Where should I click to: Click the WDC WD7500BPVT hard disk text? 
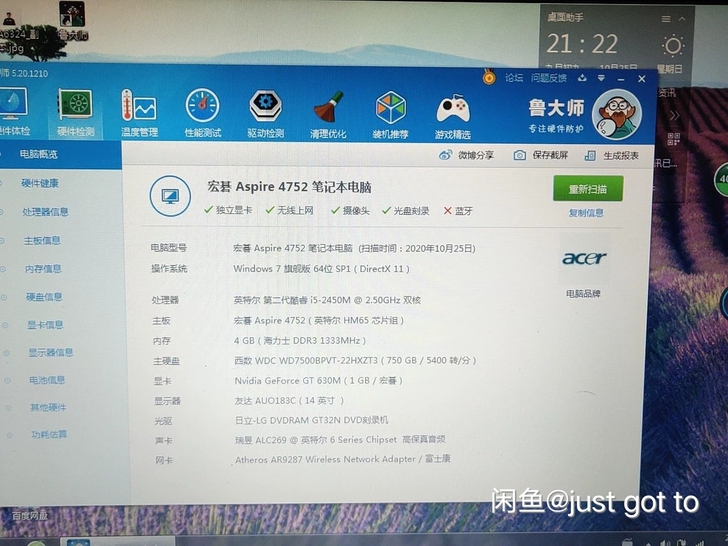355,360
